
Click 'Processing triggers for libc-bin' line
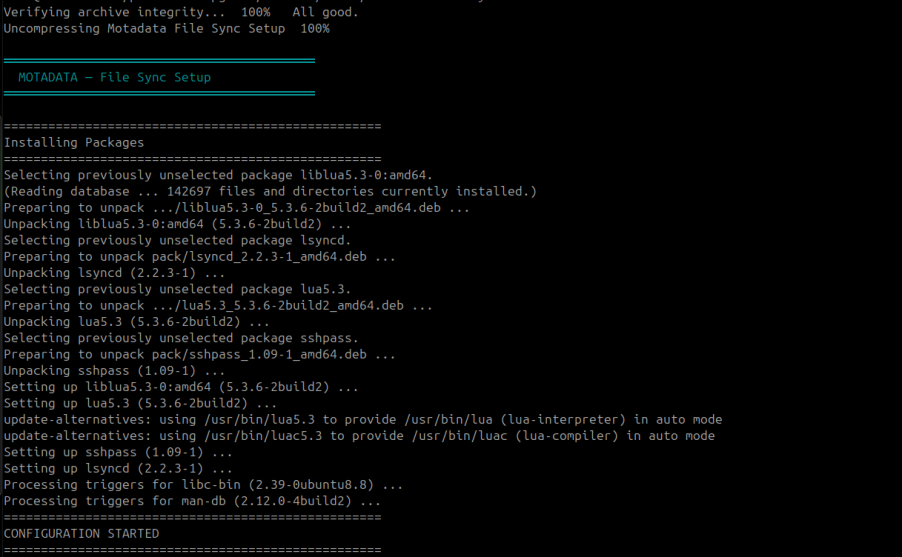pos(203,484)
